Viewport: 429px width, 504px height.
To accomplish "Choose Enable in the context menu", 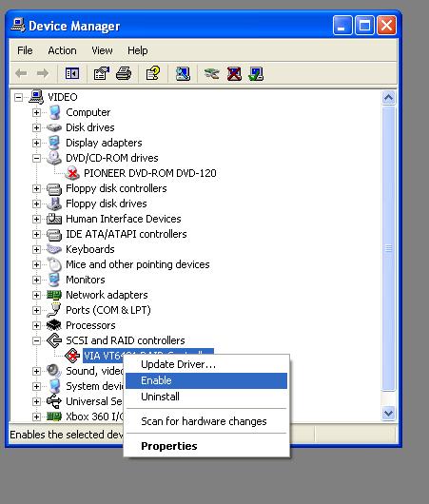I will (x=206, y=380).
